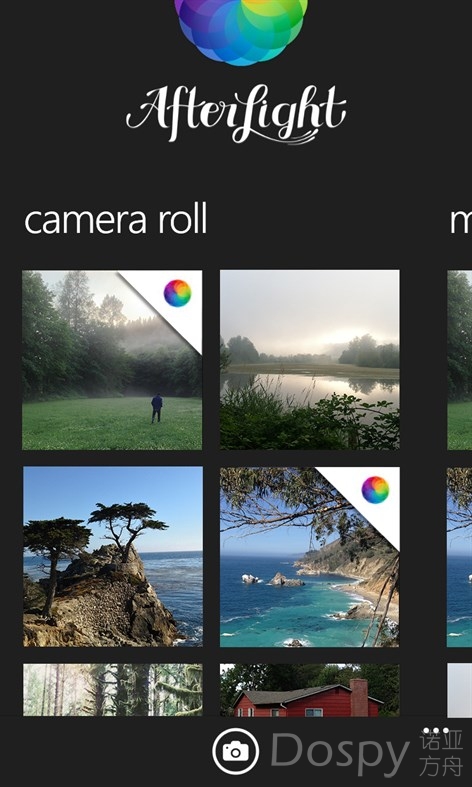Click the AfterLight color badge on the foggy meadow photo
The image size is (472, 787).
click(177, 293)
